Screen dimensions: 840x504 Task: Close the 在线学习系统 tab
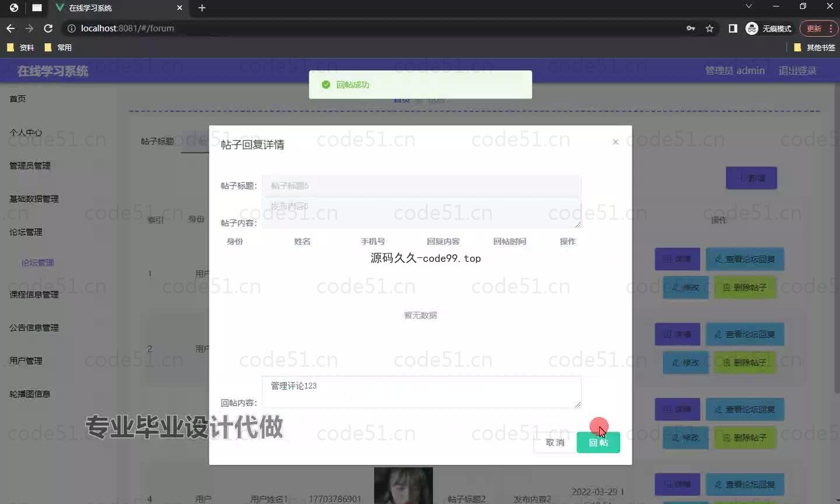pyautogui.click(x=180, y=8)
